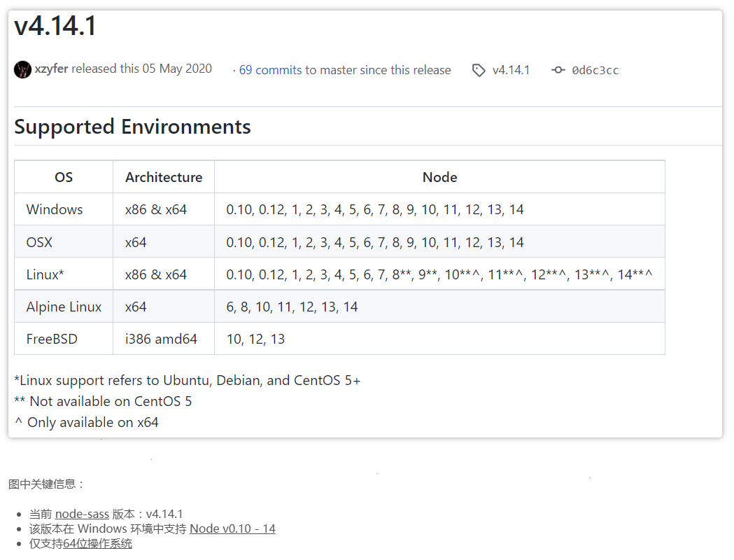The width and height of the screenshot is (734, 560).
Task: Click the Ubuntu, Debian, CentOS 5+ footnote
Action: 188,380
